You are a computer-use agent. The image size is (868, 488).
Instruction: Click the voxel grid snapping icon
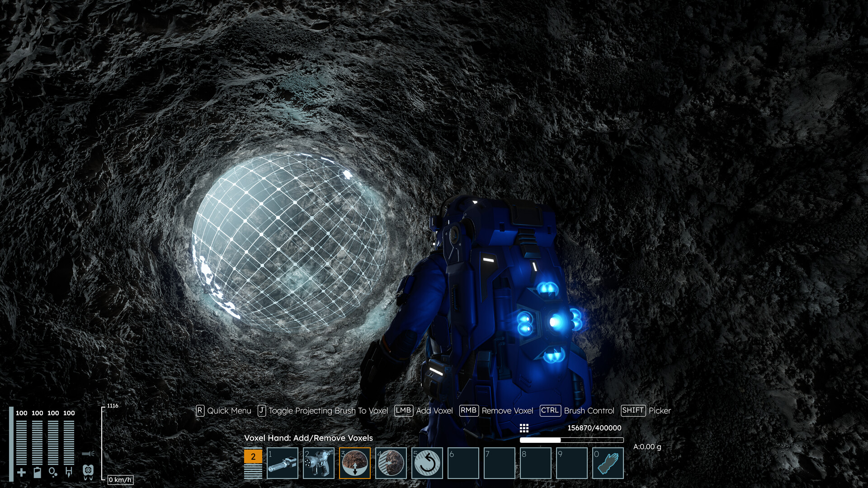(x=524, y=427)
